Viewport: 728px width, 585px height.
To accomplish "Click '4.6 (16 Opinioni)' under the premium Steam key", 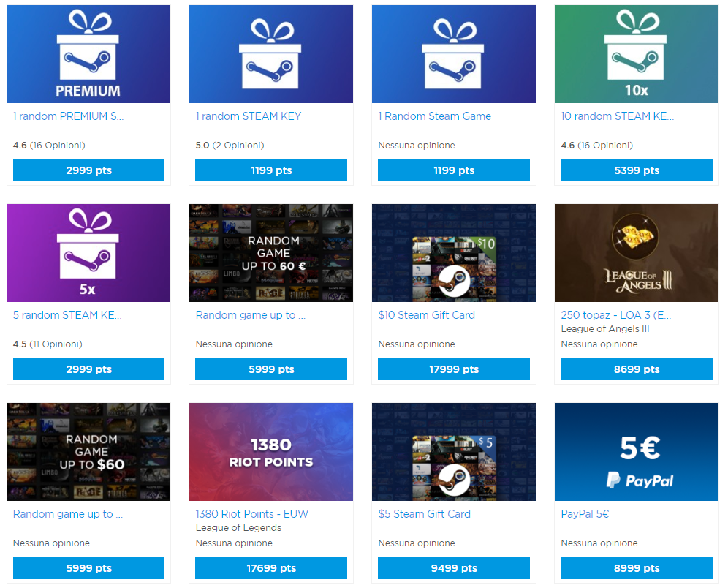I will pyautogui.click(x=49, y=146).
